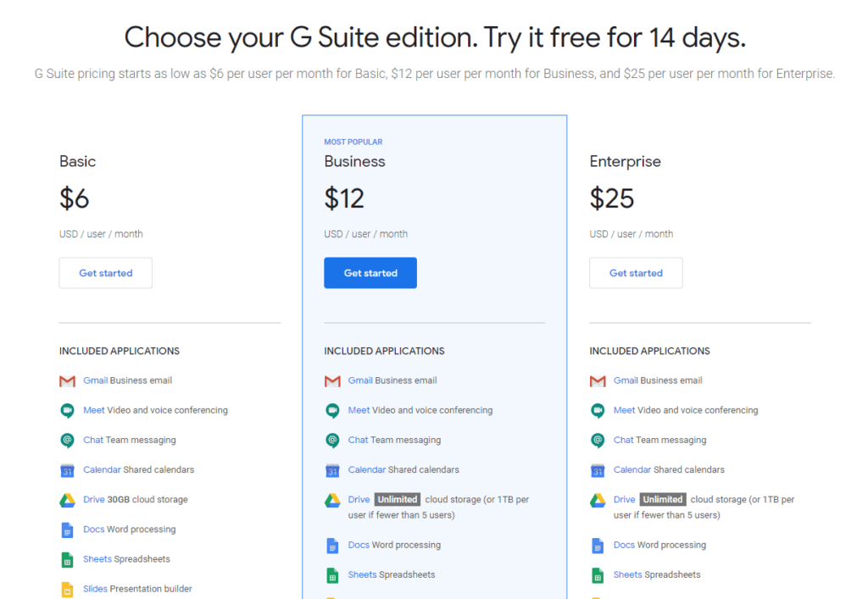Click the Slides icon in Basic plan

(67, 590)
